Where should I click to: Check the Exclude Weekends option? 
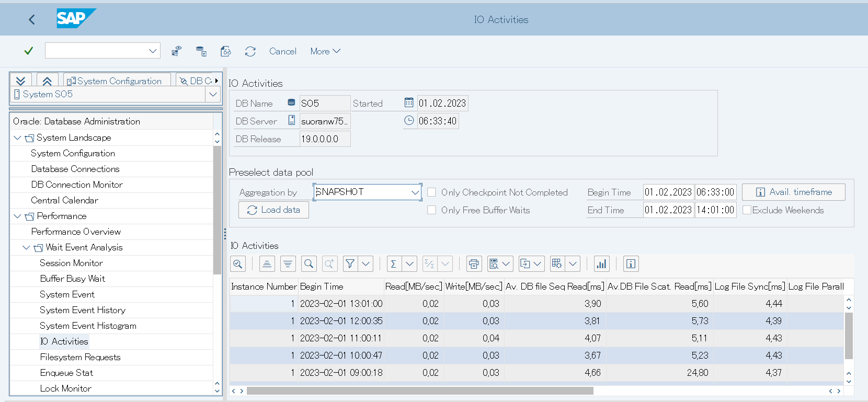747,210
